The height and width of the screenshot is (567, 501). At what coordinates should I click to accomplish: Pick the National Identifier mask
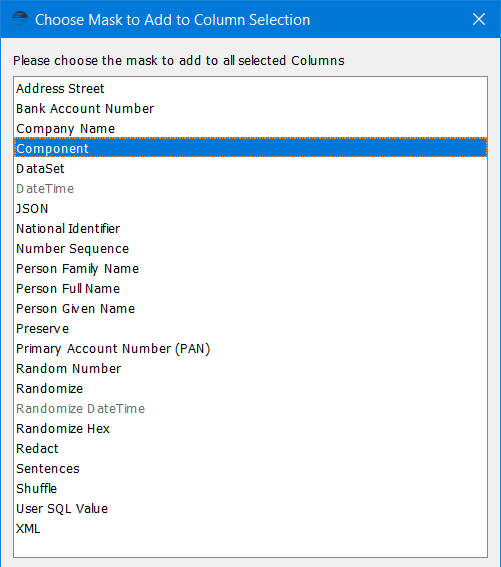[x=250, y=229]
